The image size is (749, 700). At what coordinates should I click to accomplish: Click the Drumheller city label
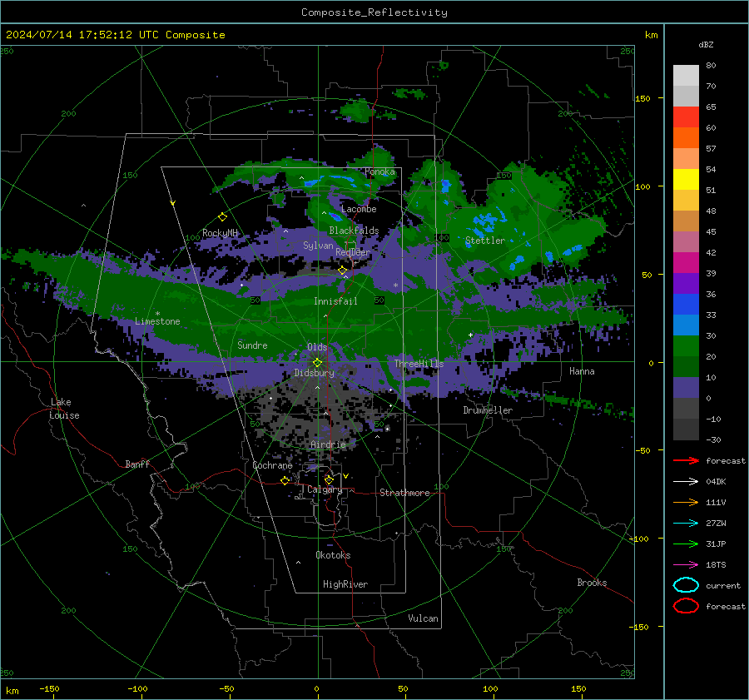pyautogui.click(x=488, y=410)
